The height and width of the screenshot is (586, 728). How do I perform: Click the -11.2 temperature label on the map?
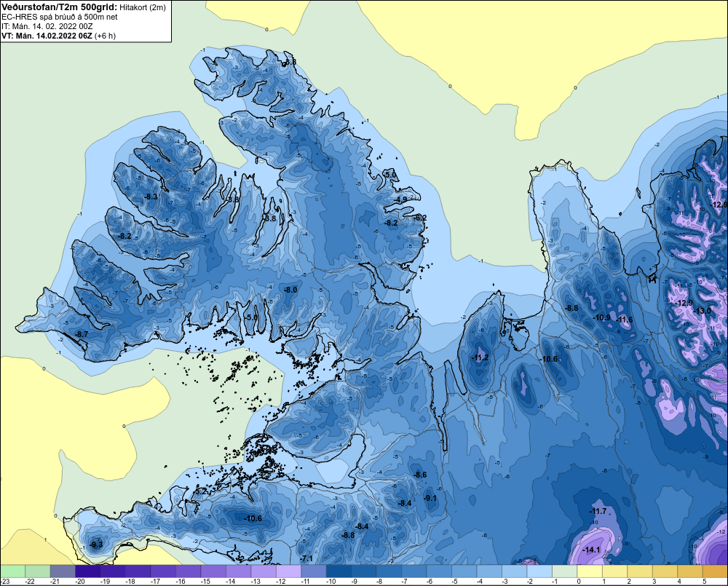pyautogui.click(x=480, y=357)
